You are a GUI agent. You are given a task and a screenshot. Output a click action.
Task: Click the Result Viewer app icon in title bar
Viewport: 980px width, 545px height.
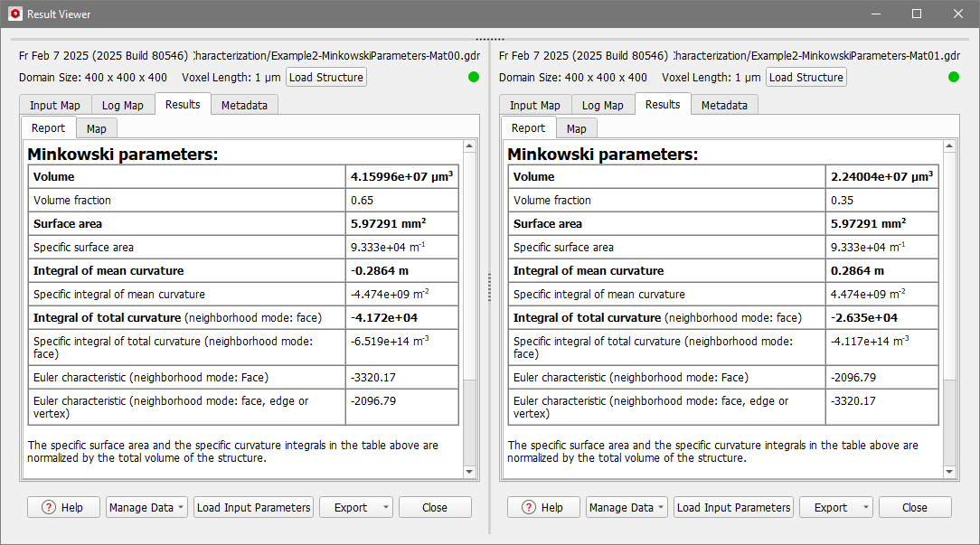click(x=15, y=14)
